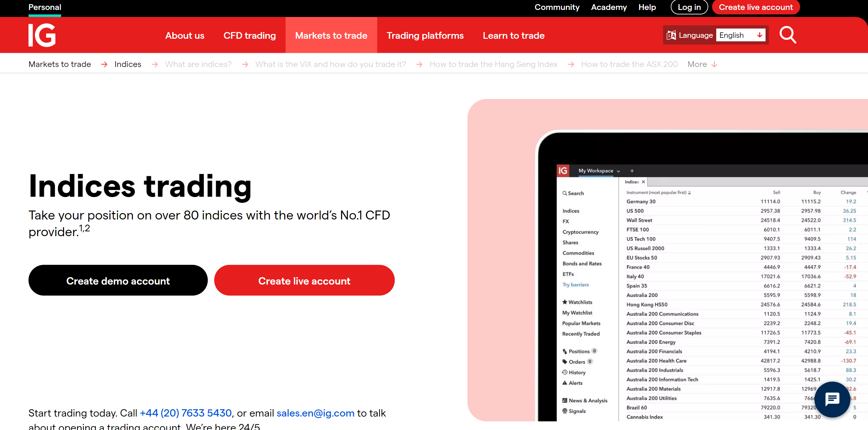Open the Markets to trade menu

pos(331,36)
